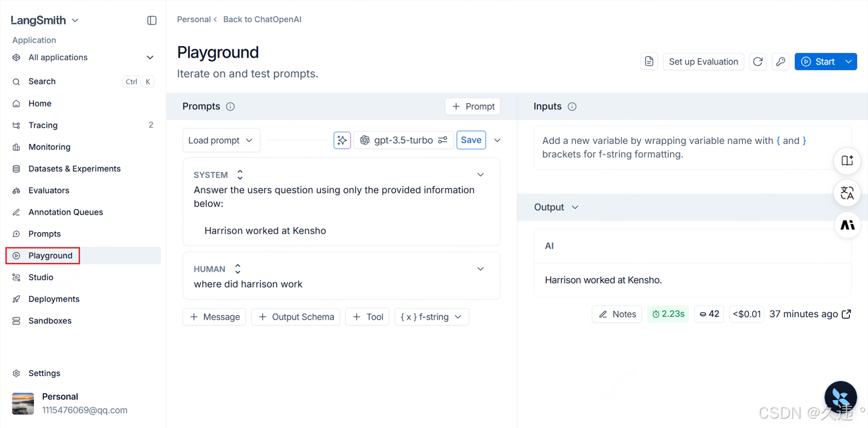Toggle the sidebar collapse icon
This screenshot has height=428, width=868.
click(152, 20)
